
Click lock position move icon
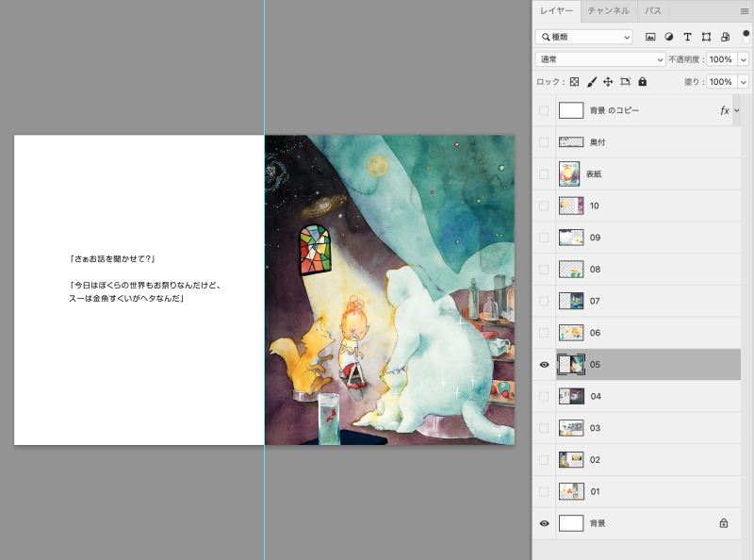point(608,82)
